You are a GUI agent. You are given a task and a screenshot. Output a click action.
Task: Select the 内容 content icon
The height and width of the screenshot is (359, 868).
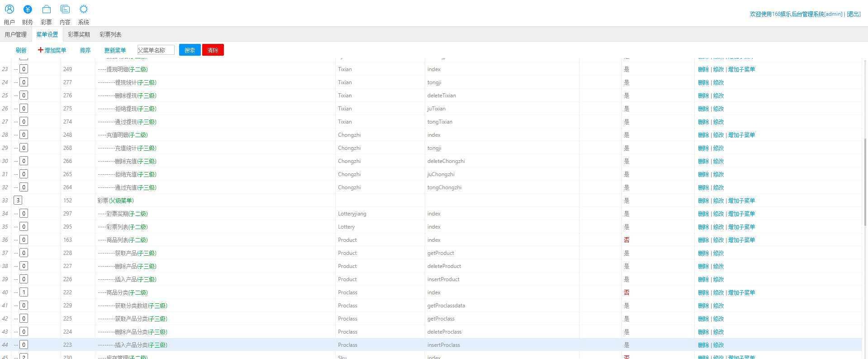pyautogui.click(x=65, y=10)
